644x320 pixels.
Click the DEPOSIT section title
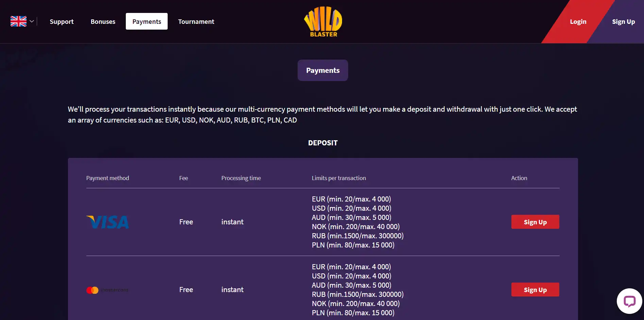tap(323, 143)
